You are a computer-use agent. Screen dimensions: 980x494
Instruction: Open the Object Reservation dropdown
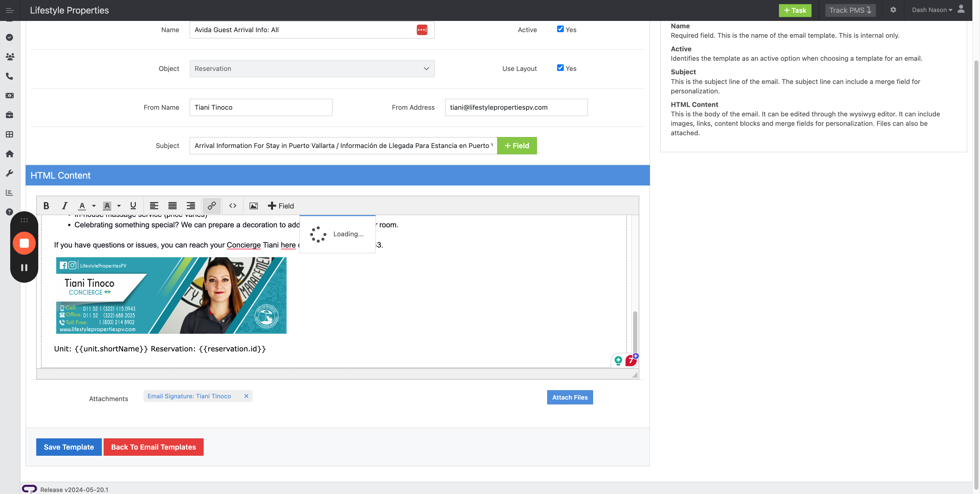(312, 68)
